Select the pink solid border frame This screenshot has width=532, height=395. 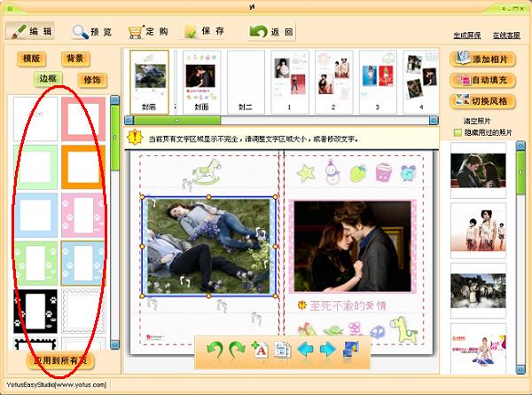coord(83,119)
